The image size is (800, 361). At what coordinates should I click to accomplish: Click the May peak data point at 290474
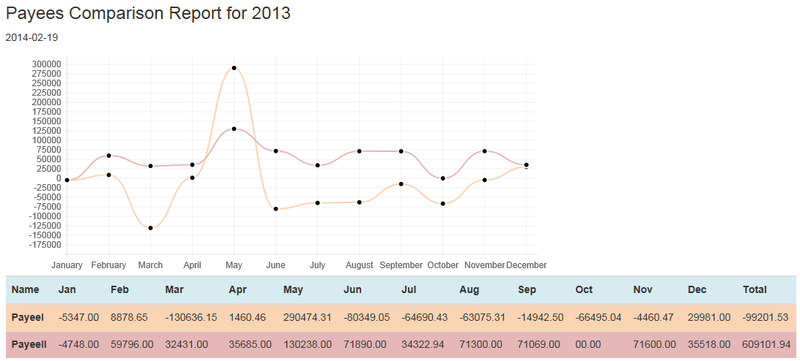(x=234, y=68)
